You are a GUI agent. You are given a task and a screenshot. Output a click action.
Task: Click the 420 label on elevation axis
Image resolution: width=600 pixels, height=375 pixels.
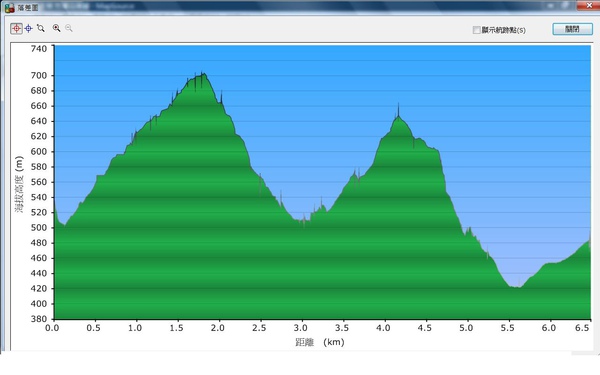[39, 289]
